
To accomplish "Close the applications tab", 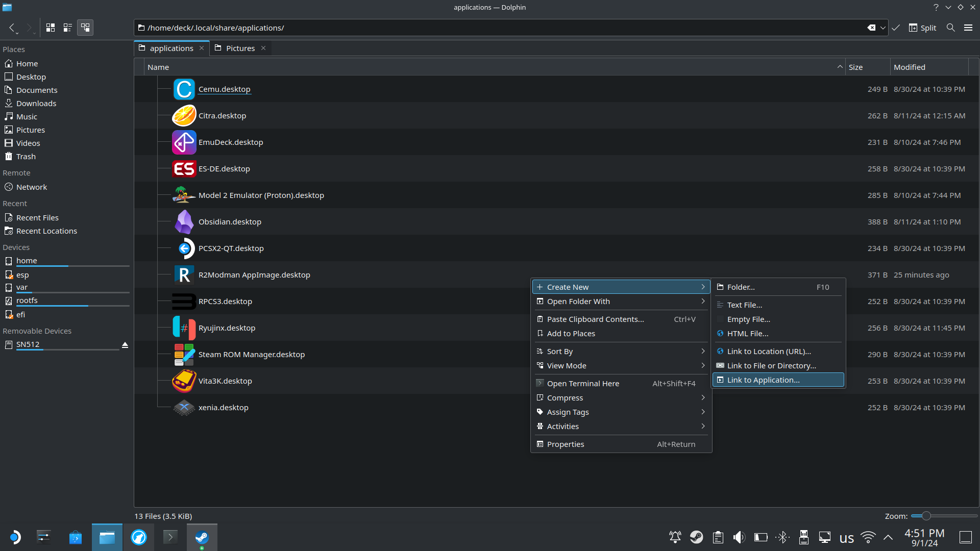I will [202, 48].
